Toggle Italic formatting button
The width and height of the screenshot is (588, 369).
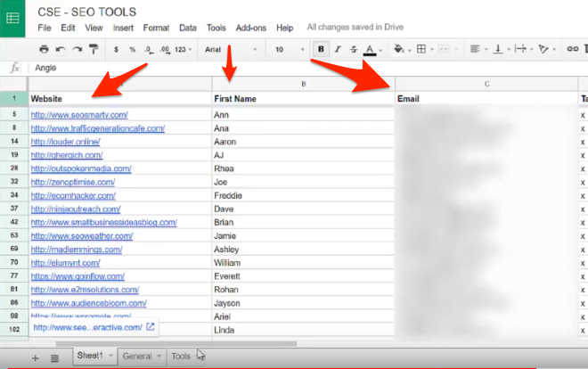point(337,49)
